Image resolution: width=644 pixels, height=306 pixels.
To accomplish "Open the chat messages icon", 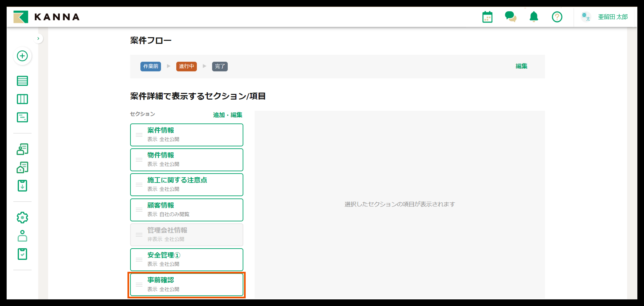I will pyautogui.click(x=511, y=17).
